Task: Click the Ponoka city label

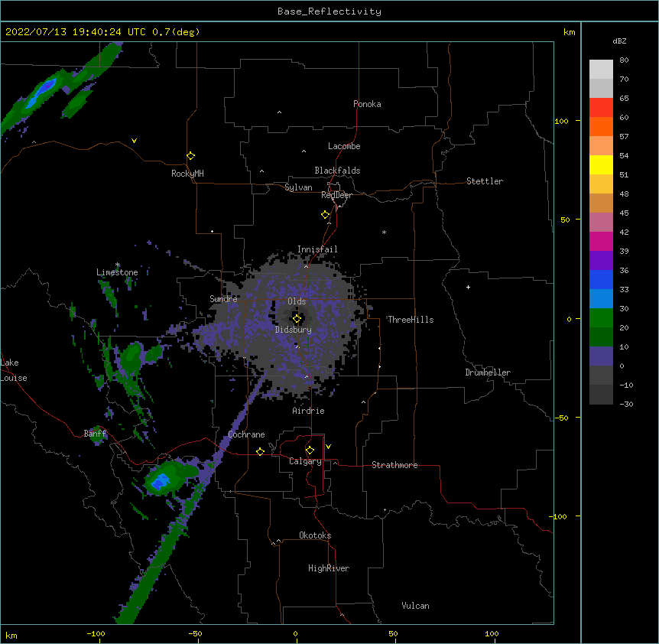Action: tap(367, 104)
